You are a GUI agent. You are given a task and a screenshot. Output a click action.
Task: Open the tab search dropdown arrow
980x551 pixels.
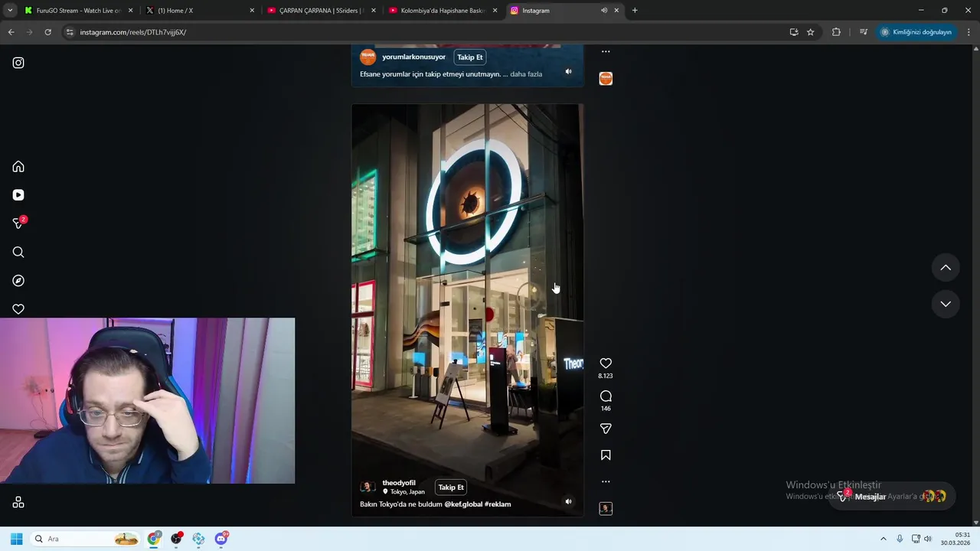[9, 11]
